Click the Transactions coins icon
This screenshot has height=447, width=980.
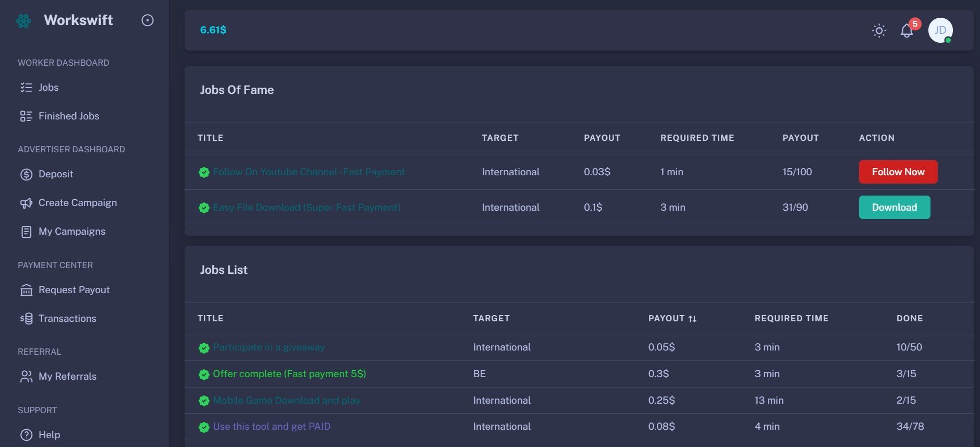pyautogui.click(x=26, y=319)
